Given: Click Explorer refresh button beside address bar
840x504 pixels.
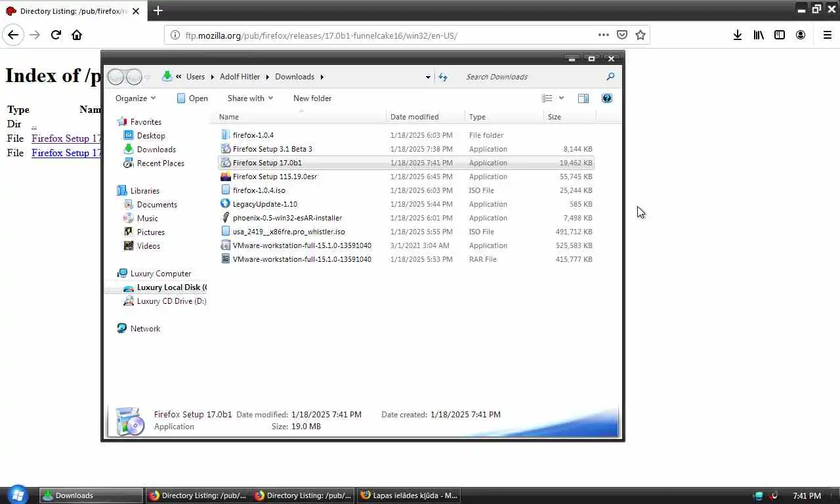Looking at the screenshot, I should pyautogui.click(x=443, y=77).
